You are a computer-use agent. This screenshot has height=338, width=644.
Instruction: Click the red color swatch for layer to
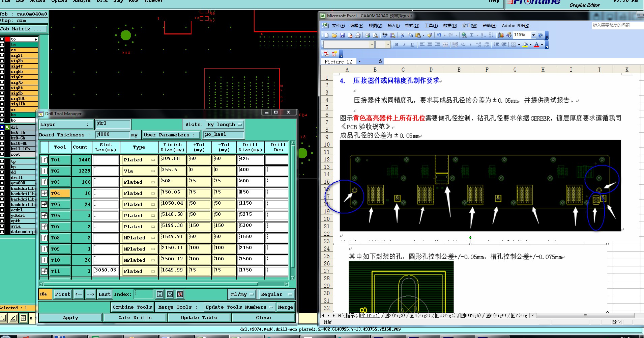click(x=7, y=39)
